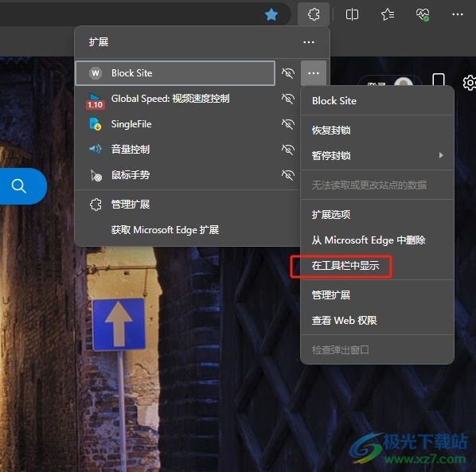This screenshot has width=476, height=472.
Task: Click the puzzle icon beside 管理扩展
Action: click(x=96, y=205)
